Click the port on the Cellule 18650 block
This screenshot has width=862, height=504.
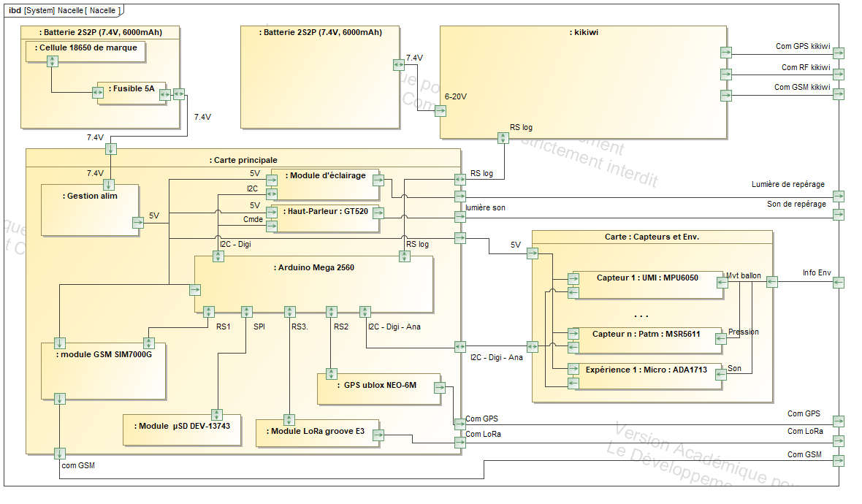(x=52, y=61)
